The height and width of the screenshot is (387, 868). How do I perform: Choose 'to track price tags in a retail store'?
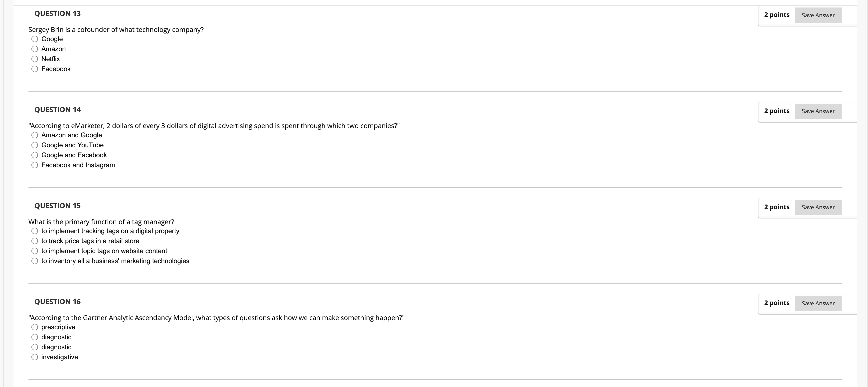tap(35, 241)
